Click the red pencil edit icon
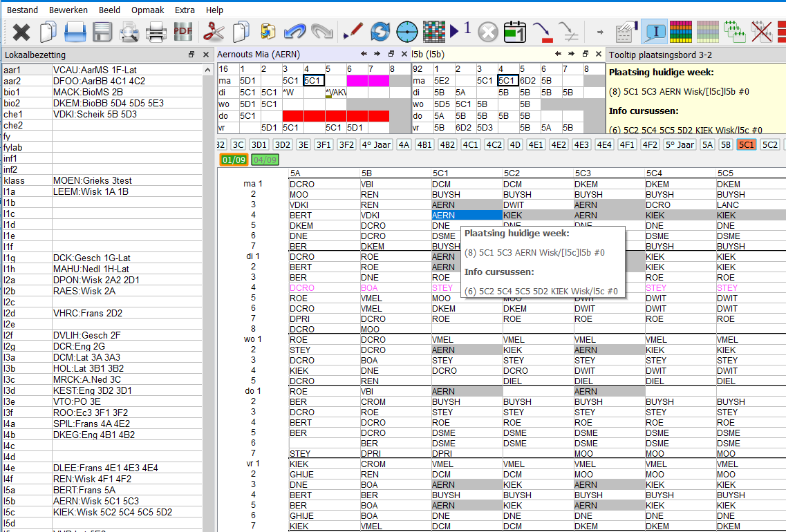The image size is (786, 532). tap(353, 32)
